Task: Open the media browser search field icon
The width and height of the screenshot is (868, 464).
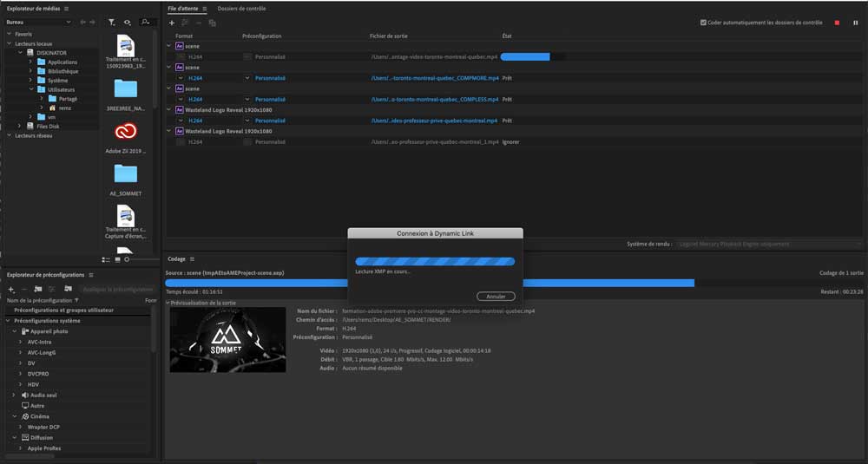Action: (146, 23)
